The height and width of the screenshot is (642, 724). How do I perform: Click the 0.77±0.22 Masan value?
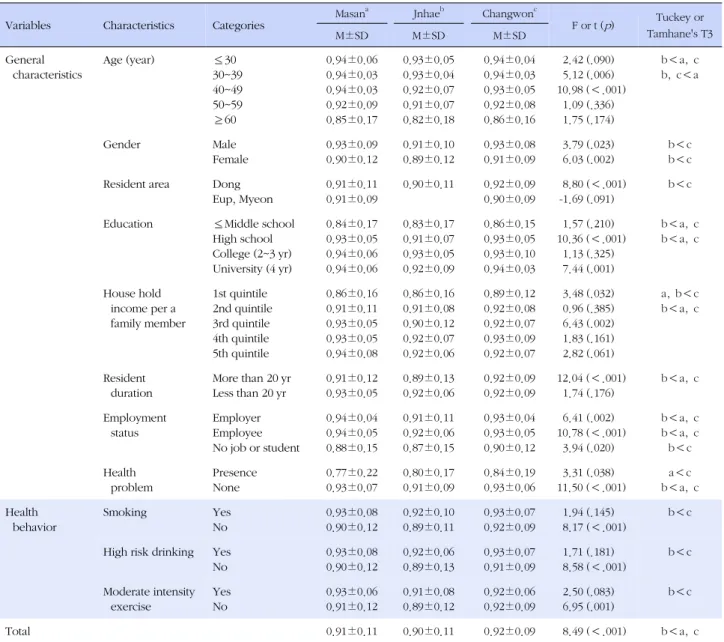352,472
